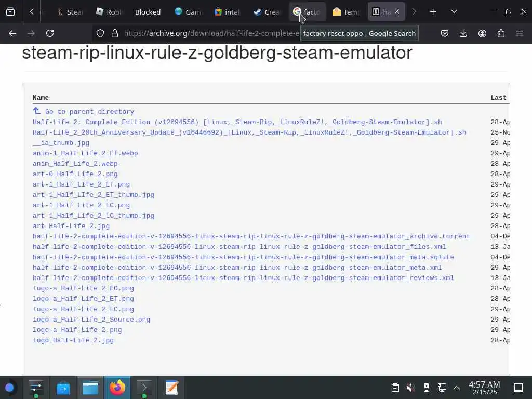Image resolution: width=532 pixels, height=399 pixels.
Task: Show site security info via lock icon
Action: [x=115, y=33]
